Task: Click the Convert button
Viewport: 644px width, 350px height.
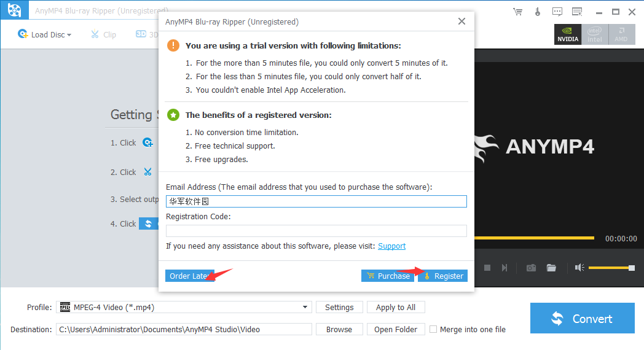Action: pos(583,319)
